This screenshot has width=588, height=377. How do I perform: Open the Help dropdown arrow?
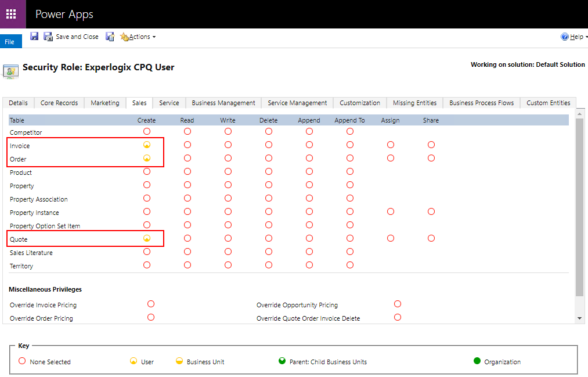pyautogui.click(x=586, y=37)
